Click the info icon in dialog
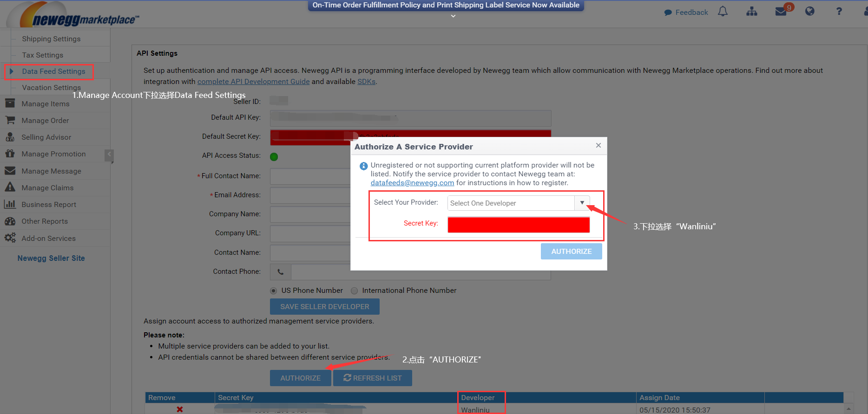Screen dimensions: 868x414 pos(363,166)
